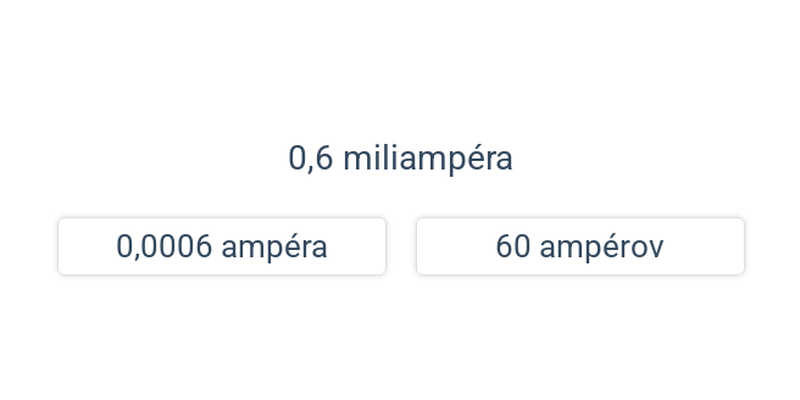The image size is (800, 400).
Task: Answer with 0,0006 ampéra
Action: pyautogui.click(x=222, y=246)
